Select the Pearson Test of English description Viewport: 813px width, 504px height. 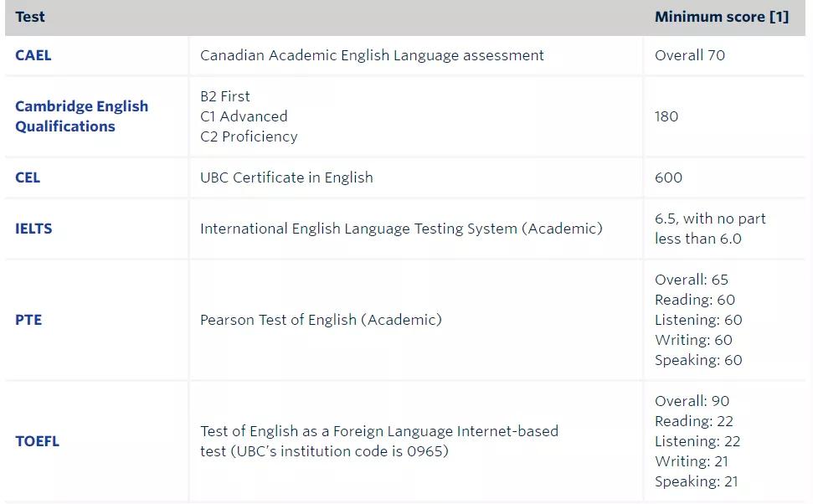[x=321, y=320]
